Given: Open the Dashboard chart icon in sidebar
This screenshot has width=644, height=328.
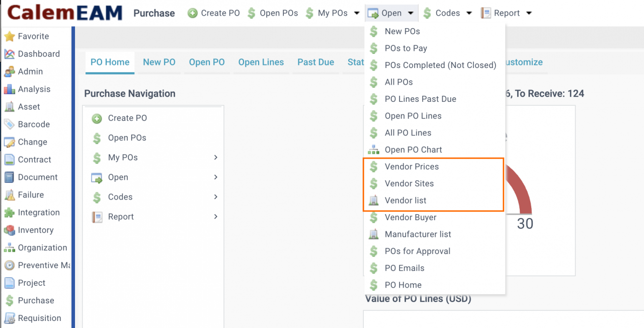Looking at the screenshot, I should point(9,54).
